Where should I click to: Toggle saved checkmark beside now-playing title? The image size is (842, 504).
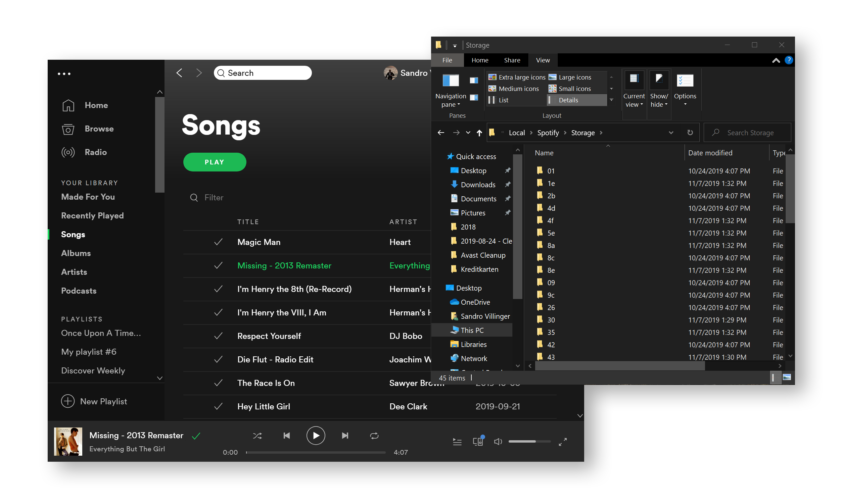(x=196, y=436)
